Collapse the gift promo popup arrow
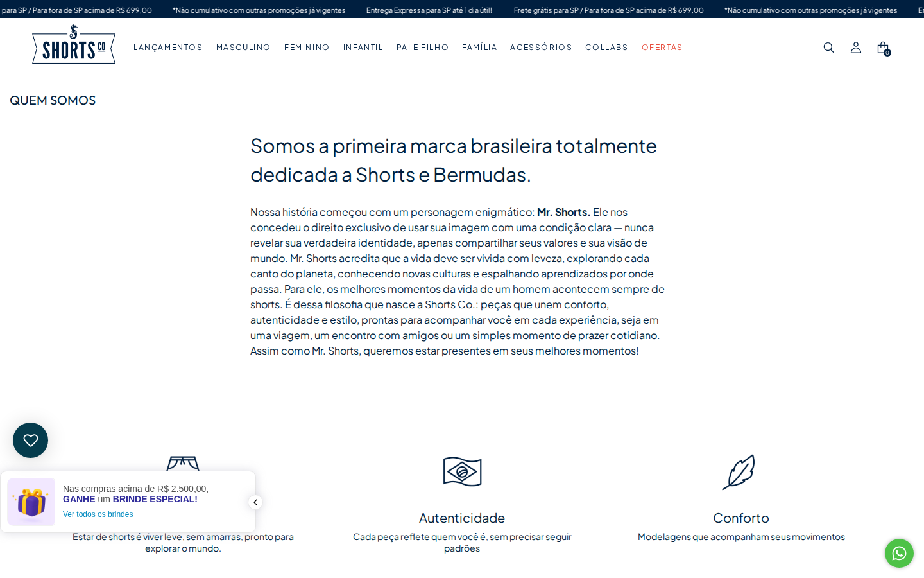Image resolution: width=924 pixels, height=578 pixels. pos(255,502)
